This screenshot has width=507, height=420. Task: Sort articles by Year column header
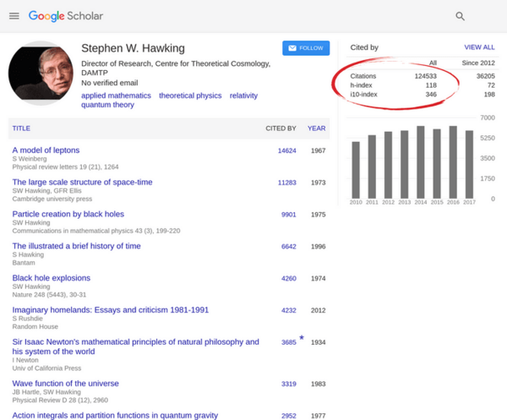coord(316,128)
